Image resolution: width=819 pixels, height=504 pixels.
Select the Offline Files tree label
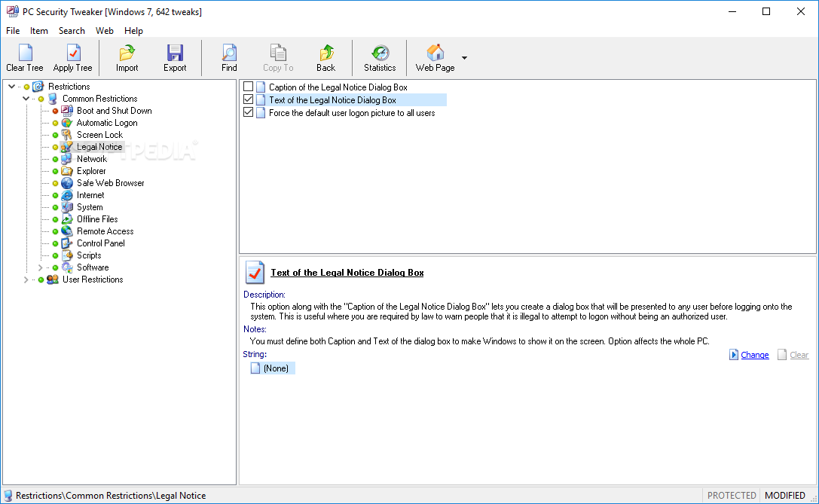pos(97,218)
